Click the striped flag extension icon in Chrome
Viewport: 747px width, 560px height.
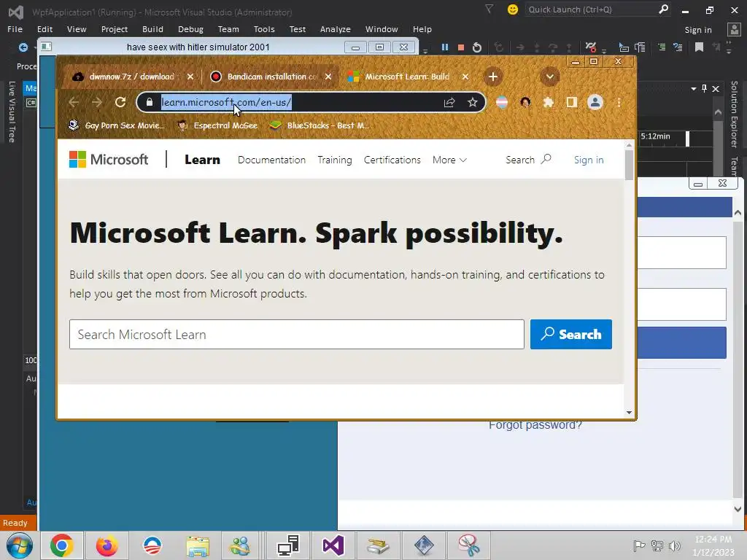[502, 102]
